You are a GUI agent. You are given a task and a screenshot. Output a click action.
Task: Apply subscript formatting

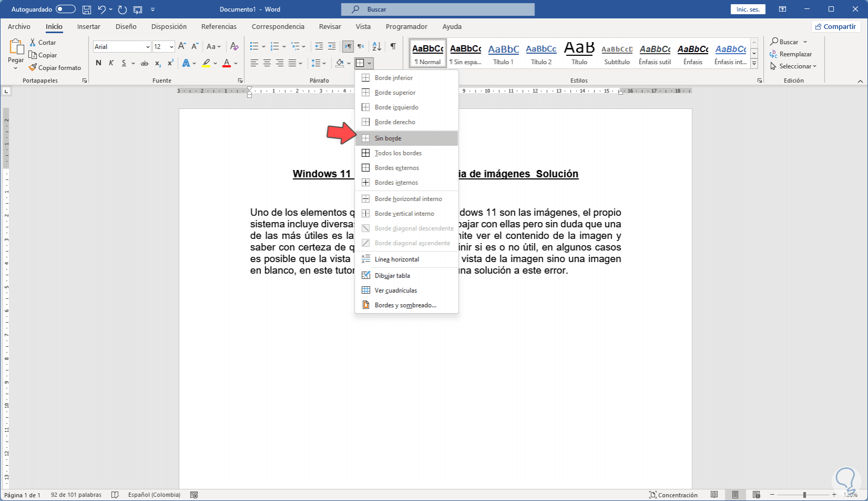point(158,63)
